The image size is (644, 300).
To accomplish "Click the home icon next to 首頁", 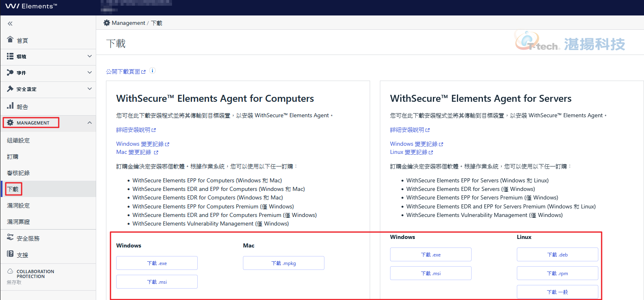I will pyautogui.click(x=10, y=39).
